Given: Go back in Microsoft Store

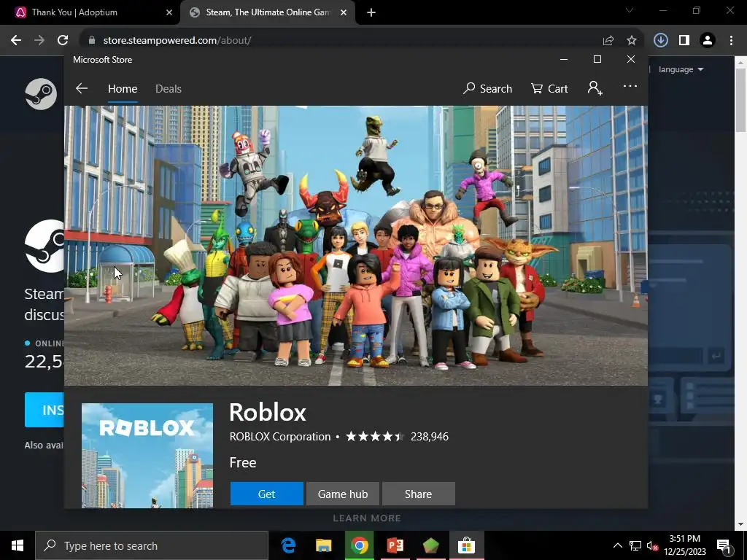Looking at the screenshot, I should tap(82, 88).
